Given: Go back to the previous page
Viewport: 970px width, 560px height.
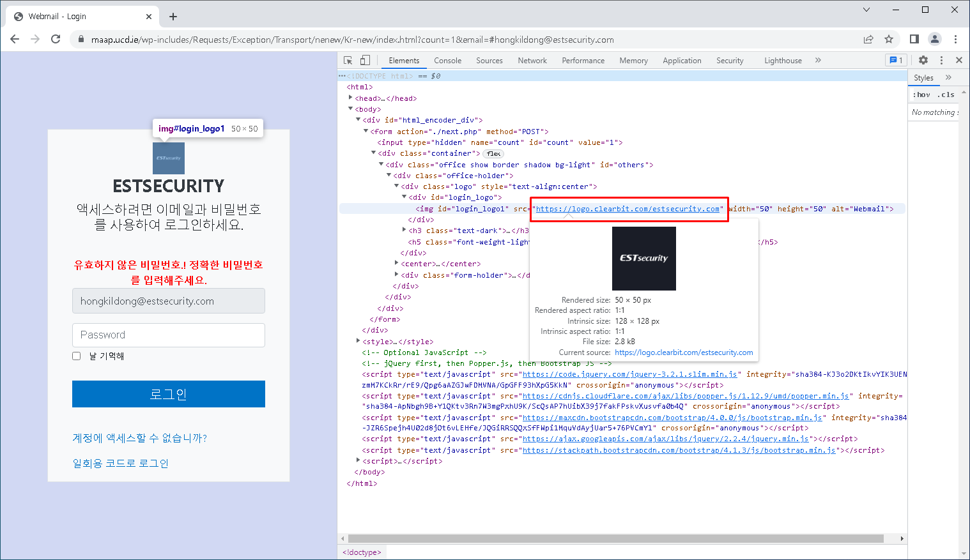Looking at the screenshot, I should [15, 39].
